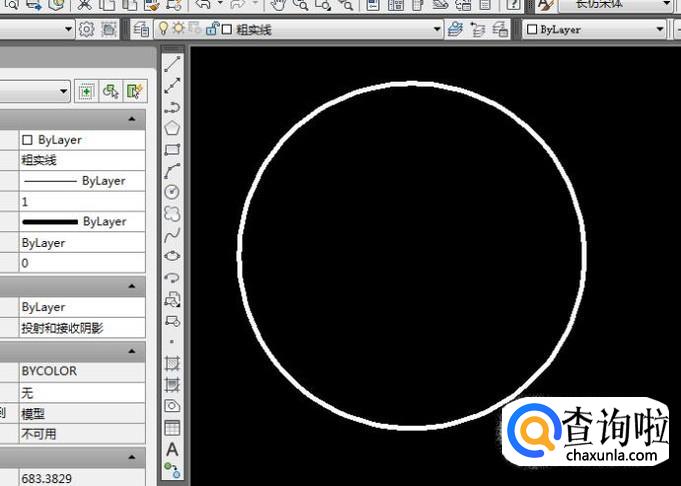Open the Make Block tool

(172, 321)
